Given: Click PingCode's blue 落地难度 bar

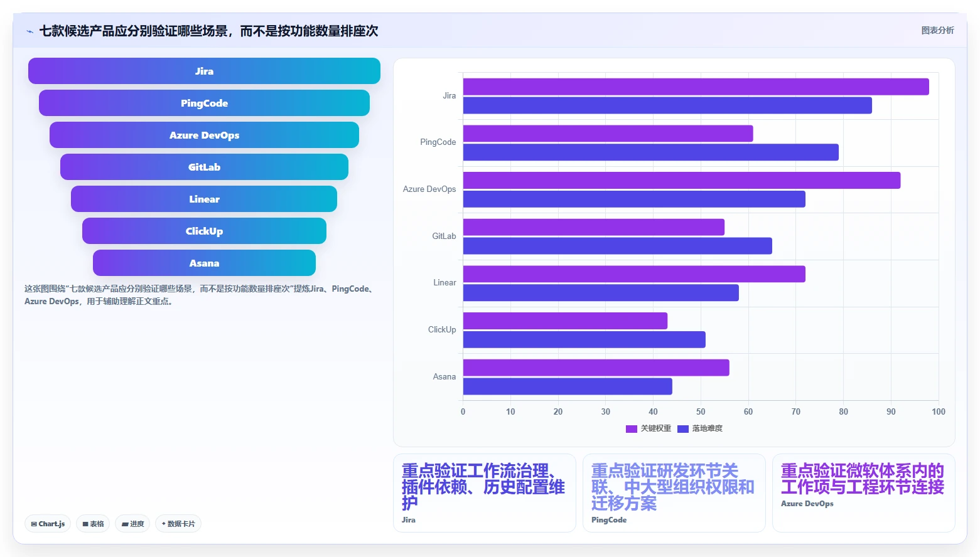Looking at the screenshot, I should click(651, 152).
